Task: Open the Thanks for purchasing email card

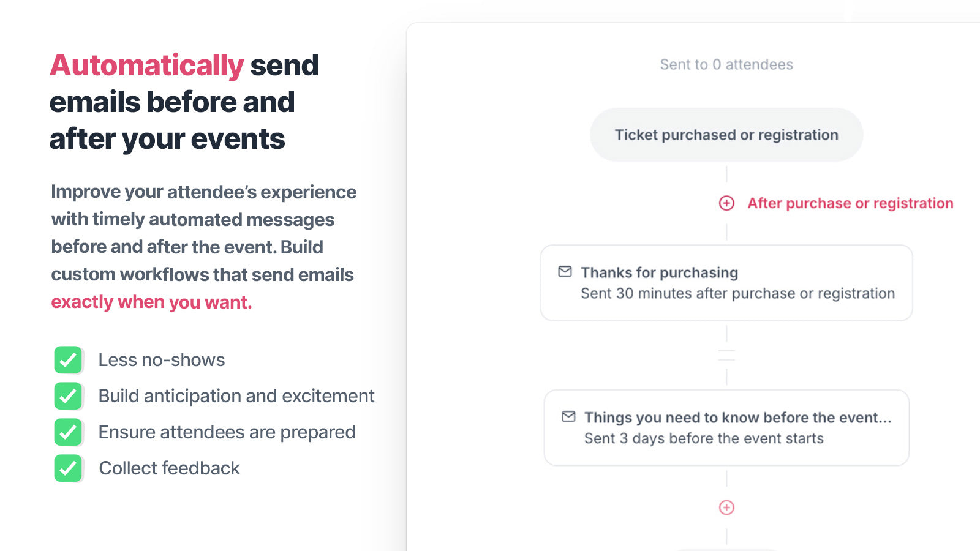Action: click(x=726, y=283)
